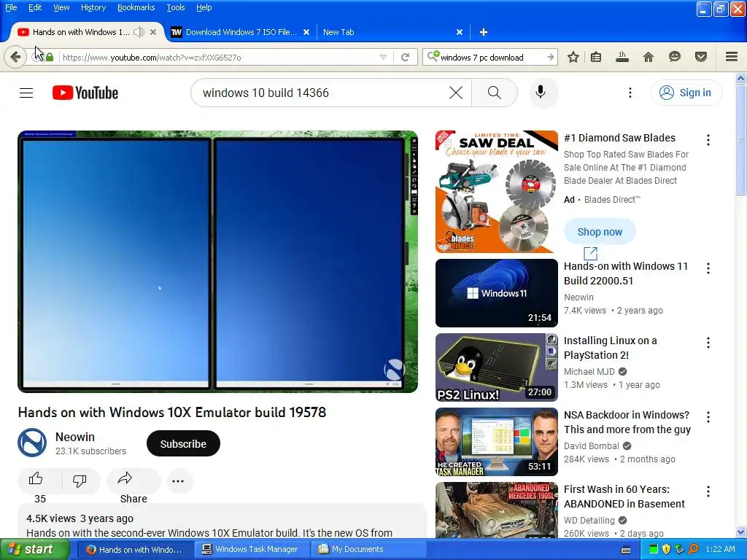
Task: Open the Windows Start button
Action: click(35, 549)
